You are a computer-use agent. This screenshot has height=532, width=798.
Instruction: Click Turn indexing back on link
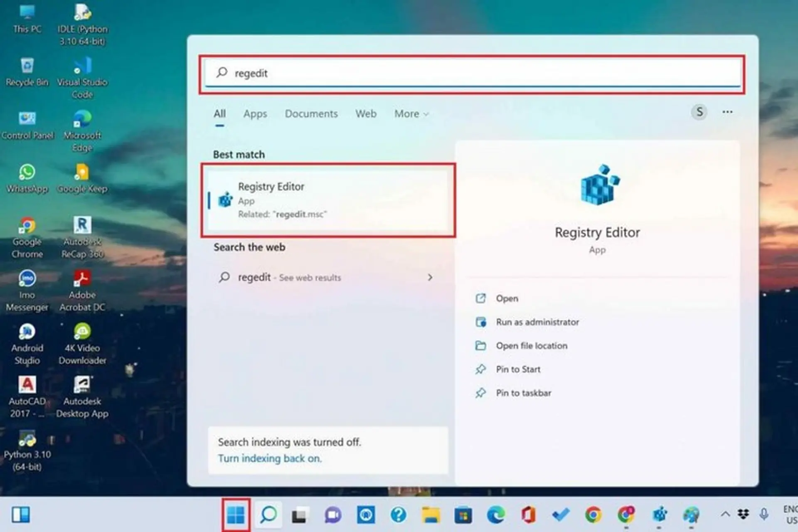pos(270,458)
